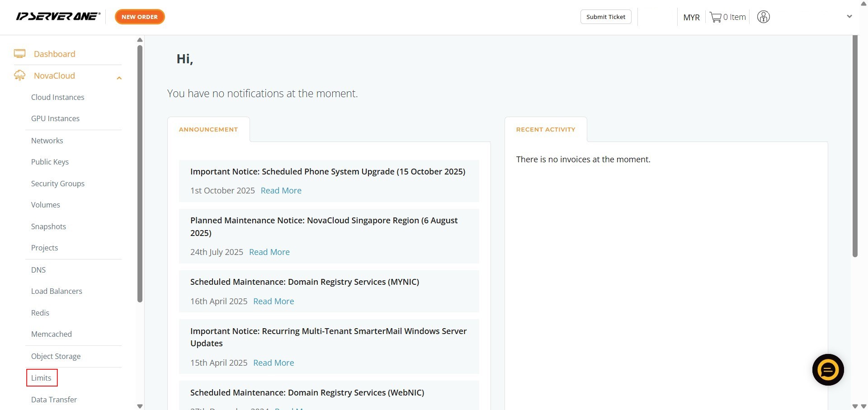
Task: Click the user profile avatar icon
Action: coord(763,17)
